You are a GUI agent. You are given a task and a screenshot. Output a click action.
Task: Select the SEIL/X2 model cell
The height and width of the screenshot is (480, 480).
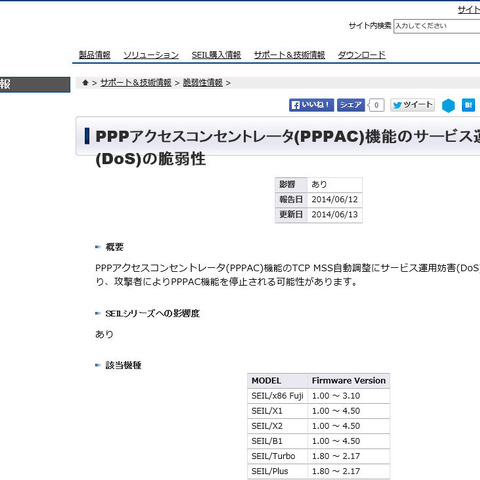pyautogui.click(x=277, y=426)
